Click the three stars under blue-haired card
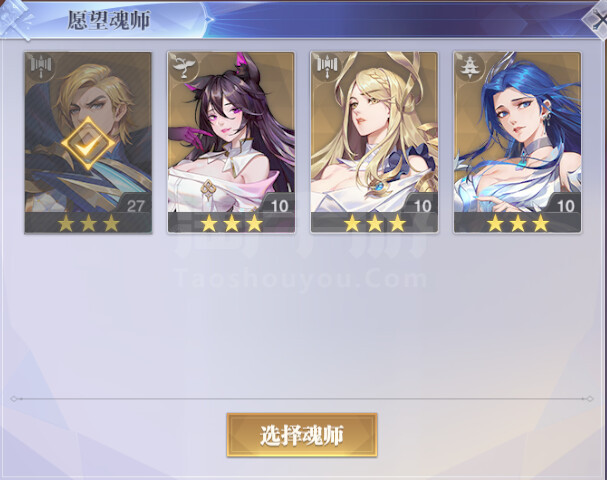Screen dimensions: 607x480 (518, 223)
